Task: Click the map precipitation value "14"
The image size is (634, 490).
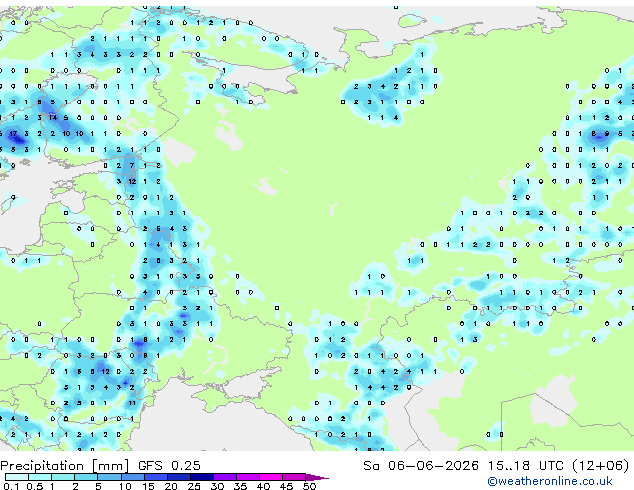Action: click(53, 118)
